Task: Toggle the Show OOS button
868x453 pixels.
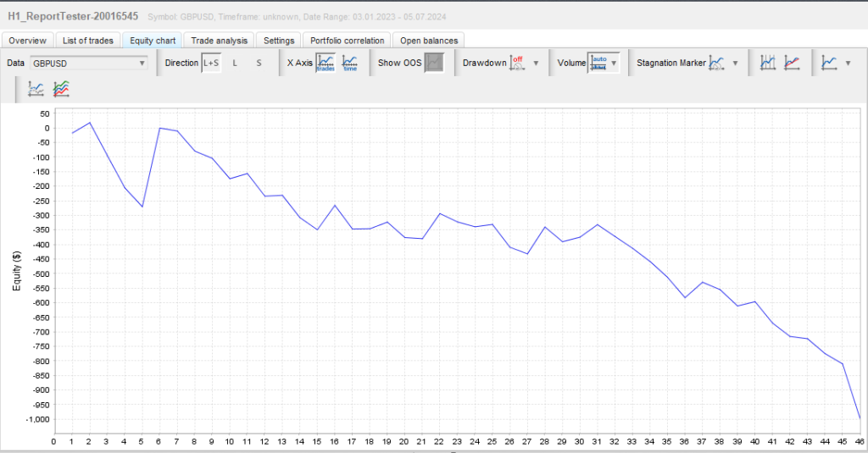Action: pyautogui.click(x=434, y=63)
